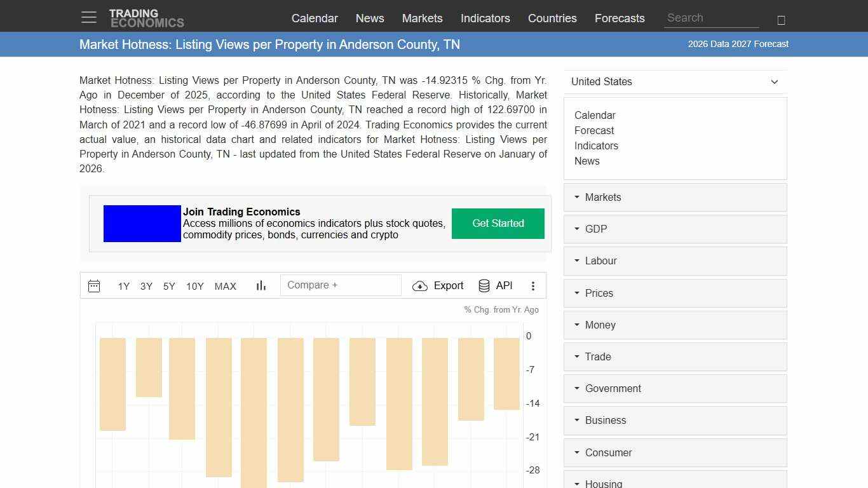Select the 5Y range selector

tap(168, 287)
